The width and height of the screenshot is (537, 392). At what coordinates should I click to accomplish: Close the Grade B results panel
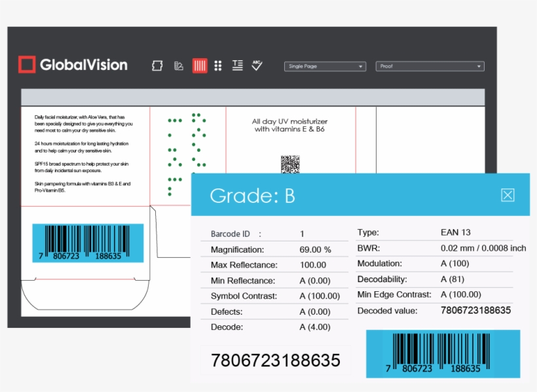tap(508, 195)
